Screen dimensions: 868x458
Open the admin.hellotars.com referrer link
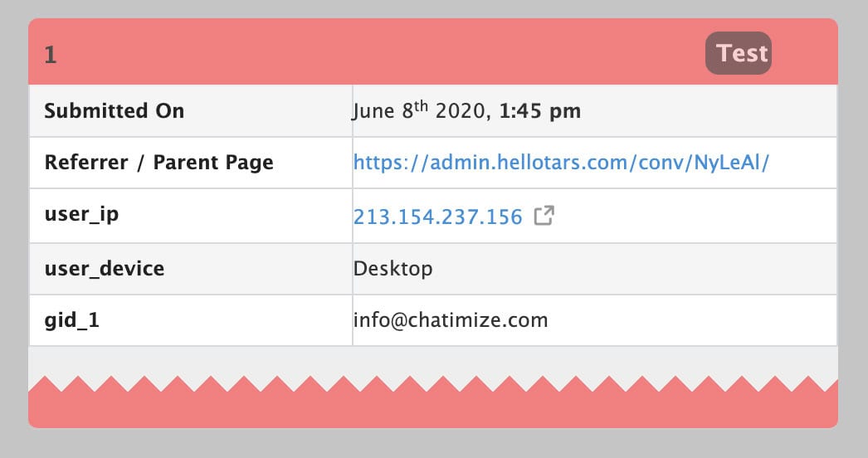coord(561,163)
